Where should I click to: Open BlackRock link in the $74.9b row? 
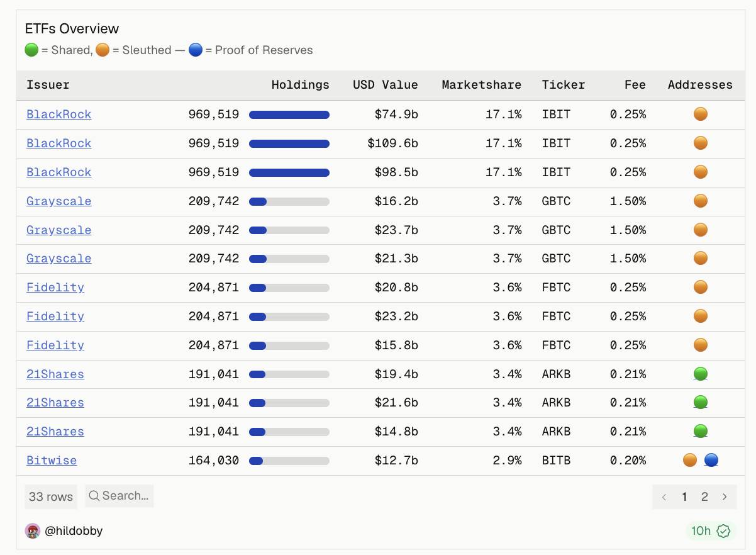(x=58, y=115)
